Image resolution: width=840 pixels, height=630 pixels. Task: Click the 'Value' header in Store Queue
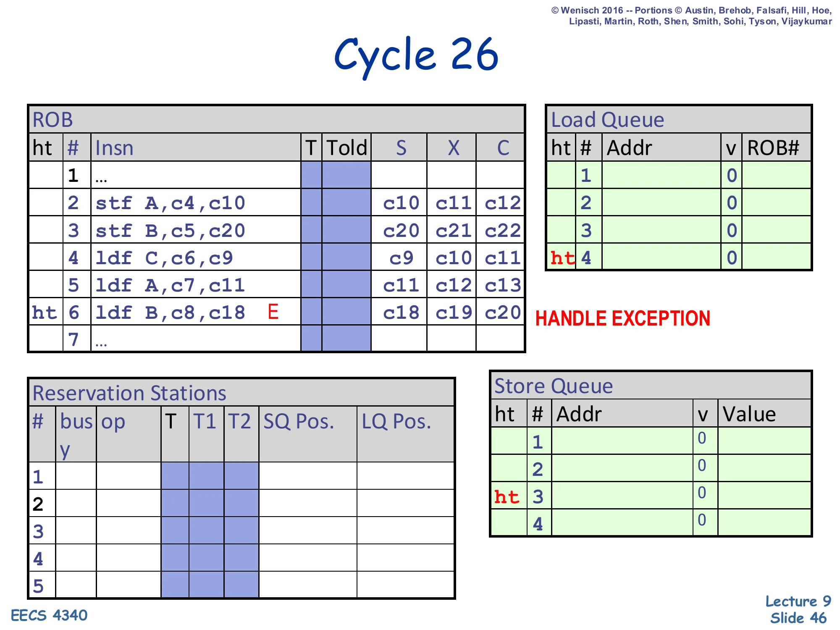[x=749, y=414]
